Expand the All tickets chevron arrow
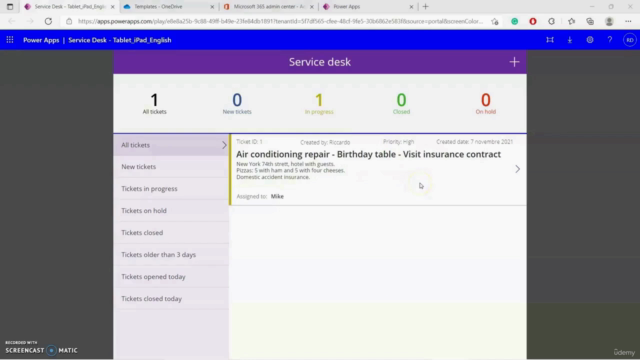 coord(224,145)
